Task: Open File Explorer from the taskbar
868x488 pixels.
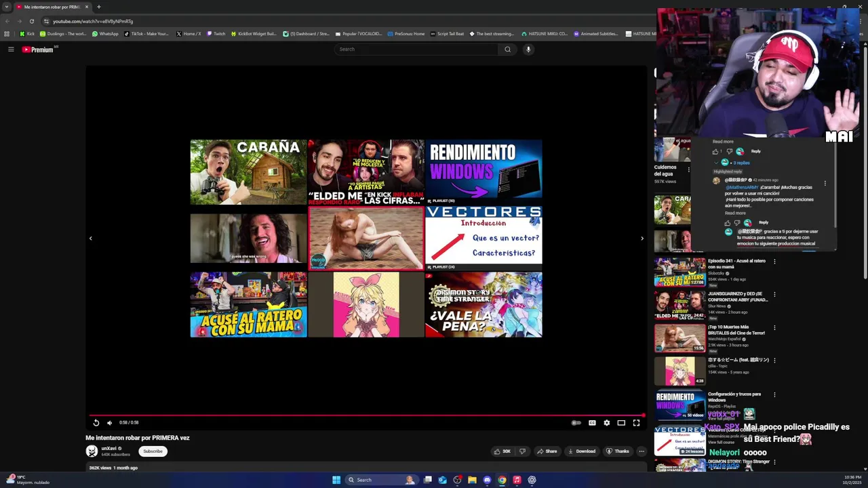Action: pos(472,480)
